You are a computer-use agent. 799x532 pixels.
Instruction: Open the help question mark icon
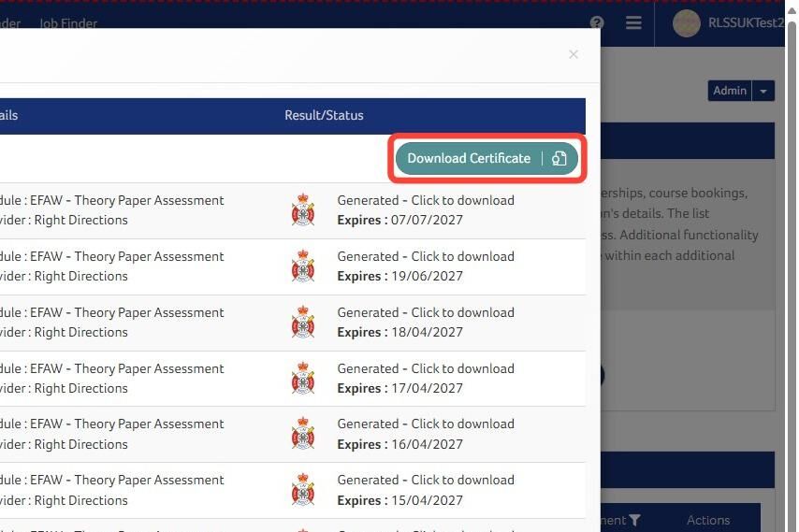click(x=597, y=23)
